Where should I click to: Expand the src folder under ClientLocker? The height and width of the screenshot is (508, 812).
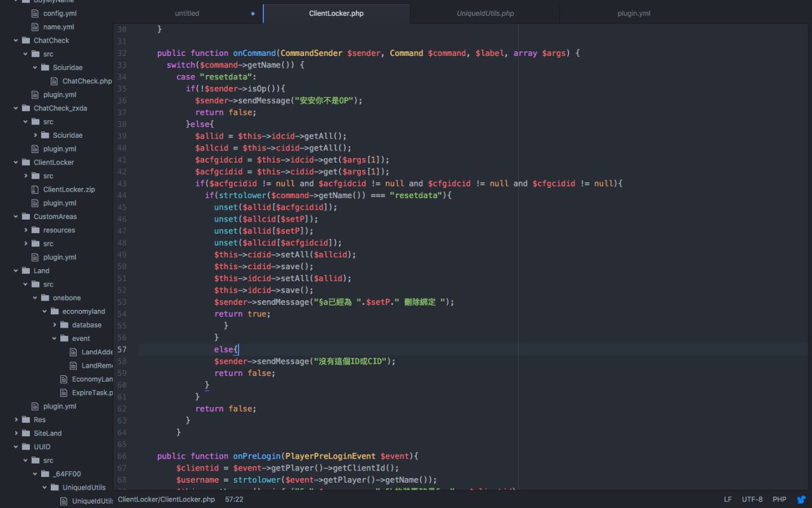click(26, 176)
